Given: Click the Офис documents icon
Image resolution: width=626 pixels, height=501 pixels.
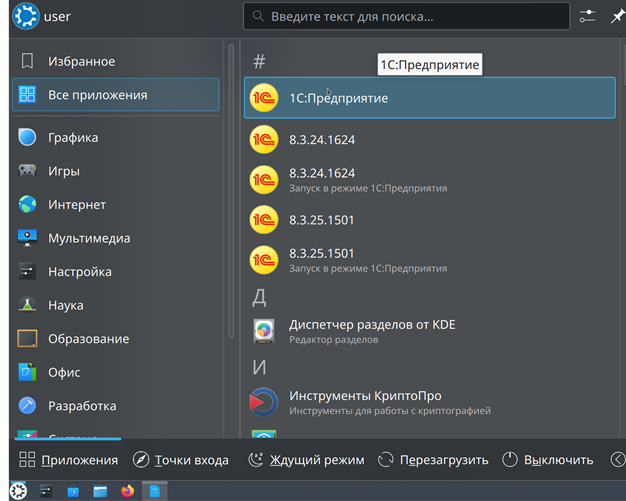Looking at the screenshot, I should tap(27, 372).
